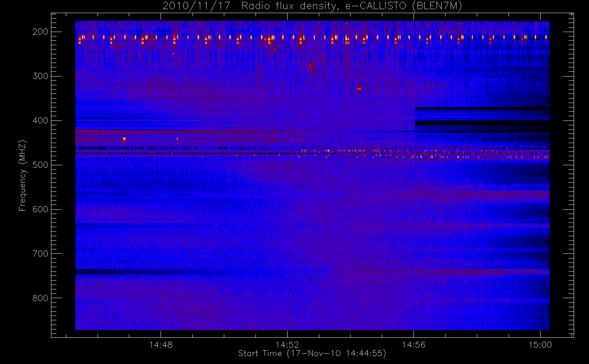The image size is (589, 364).
Task: Click the 14:48 time tick label
Action: (161, 345)
